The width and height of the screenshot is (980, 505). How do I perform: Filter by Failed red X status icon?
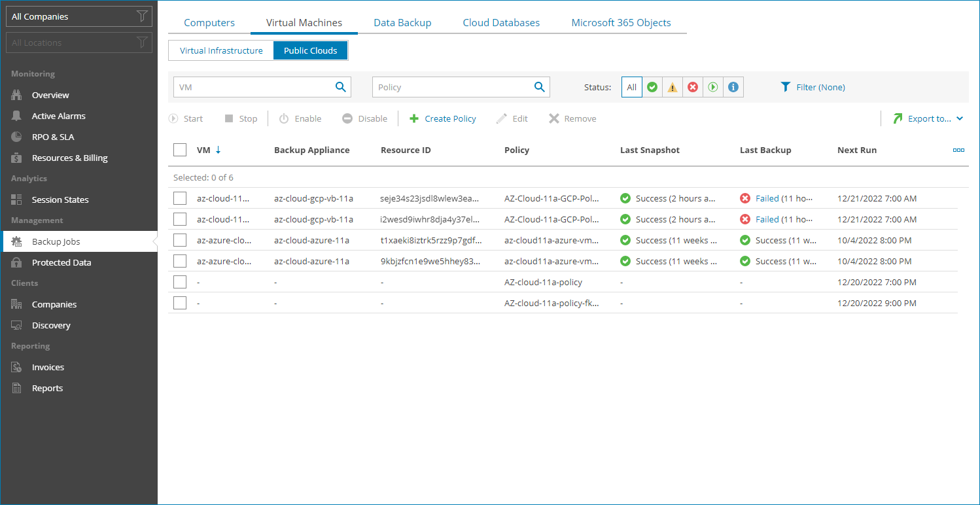[x=692, y=87]
